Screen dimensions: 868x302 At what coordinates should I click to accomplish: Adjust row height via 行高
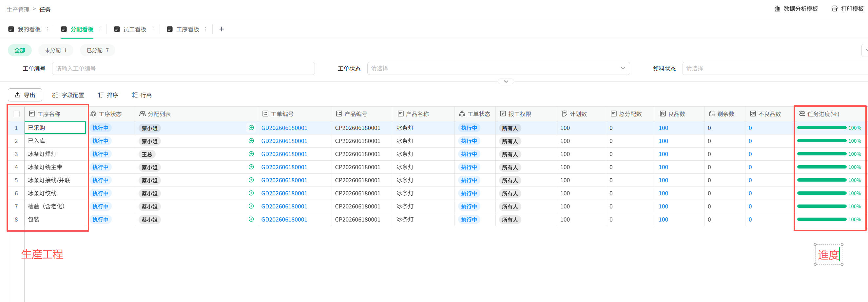(142, 95)
